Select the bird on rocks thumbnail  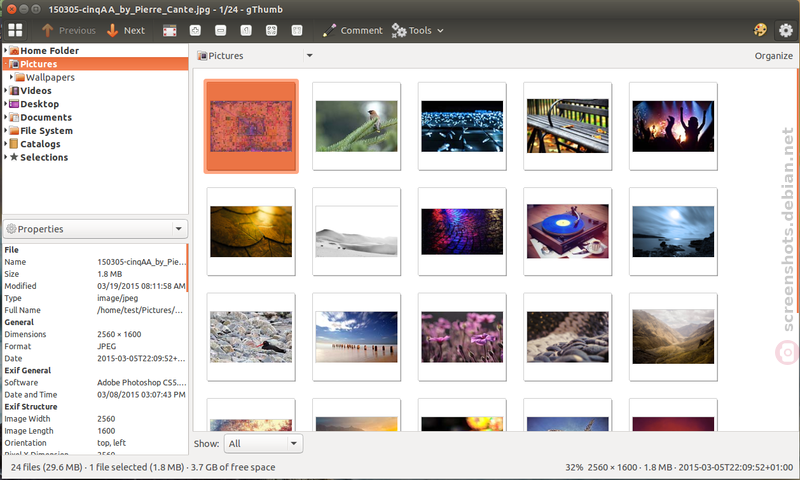click(251, 337)
